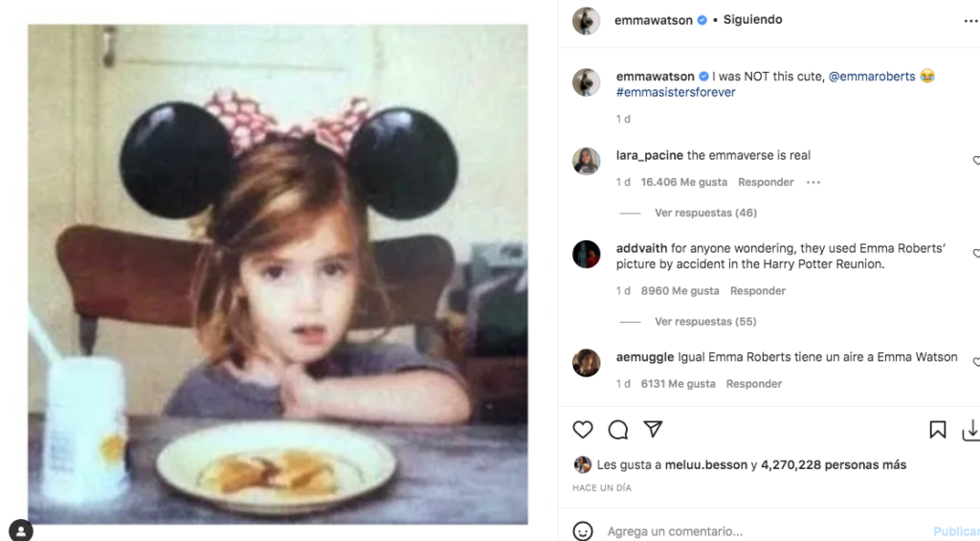Expand Ver respuestas (46) replies
Viewport: 980px width, 541px height.
coord(705,213)
